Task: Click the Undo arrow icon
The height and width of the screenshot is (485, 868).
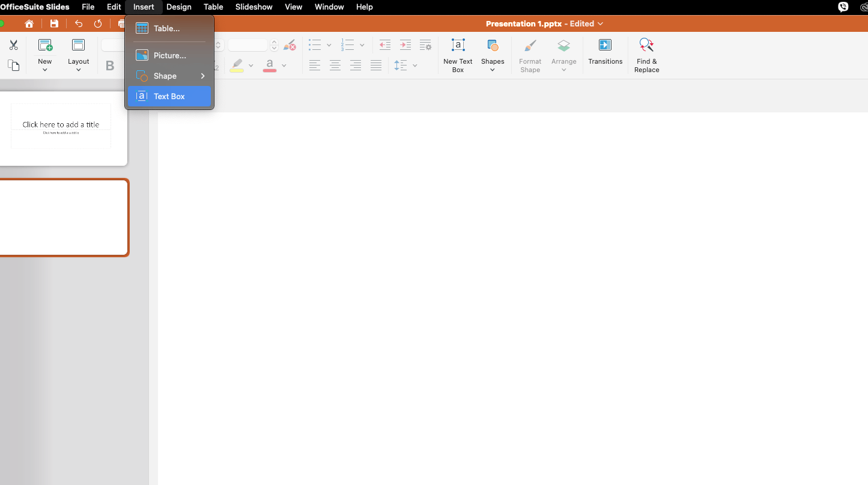Action: [79, 24]
